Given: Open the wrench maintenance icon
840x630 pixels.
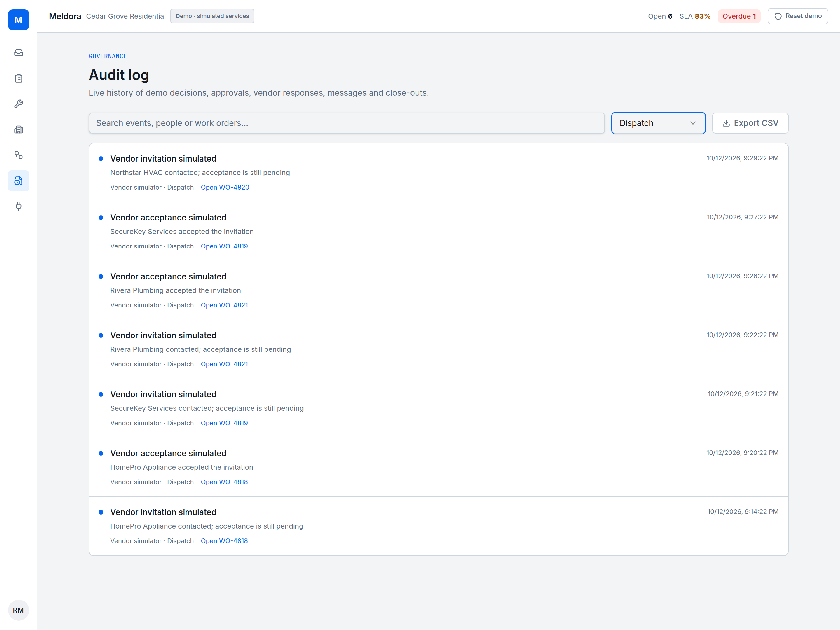Looking at the screenshot, I should 19,104.
